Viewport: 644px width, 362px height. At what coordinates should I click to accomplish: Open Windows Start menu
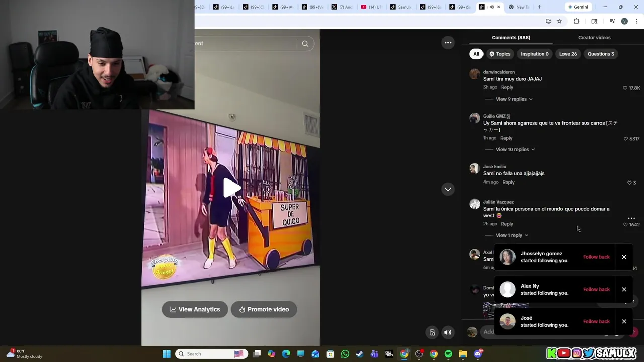[x=167, y=354]
